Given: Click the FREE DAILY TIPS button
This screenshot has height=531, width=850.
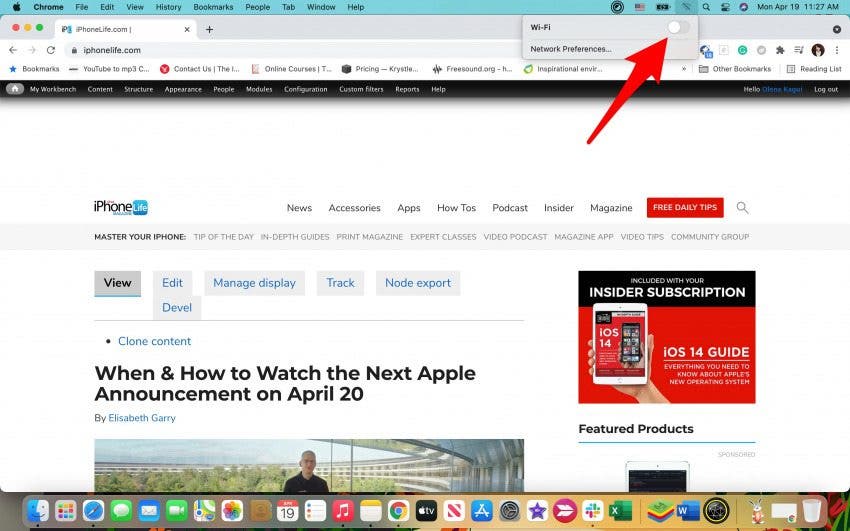Looking at the screenshot, I should click(x=685, y=207).
